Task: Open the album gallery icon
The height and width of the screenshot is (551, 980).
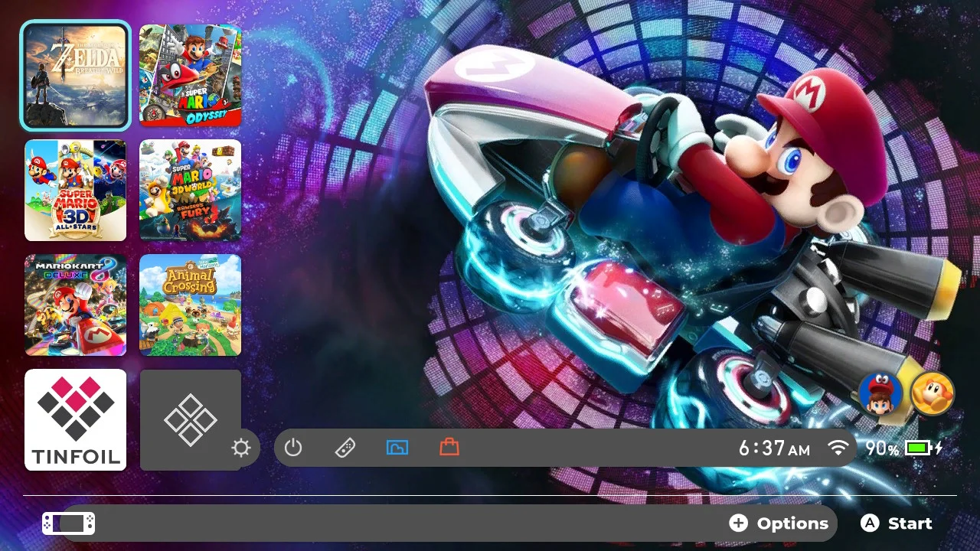Action: [x=397, y=448]
